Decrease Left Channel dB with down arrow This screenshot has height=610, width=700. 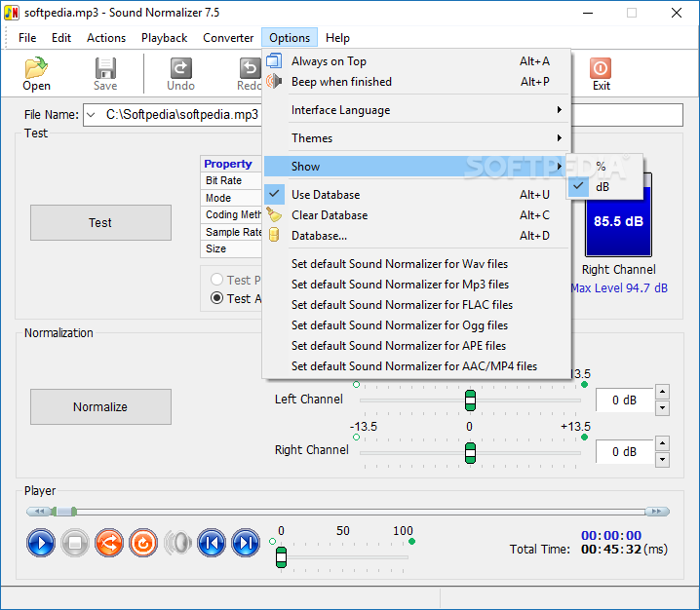[662, 408]
